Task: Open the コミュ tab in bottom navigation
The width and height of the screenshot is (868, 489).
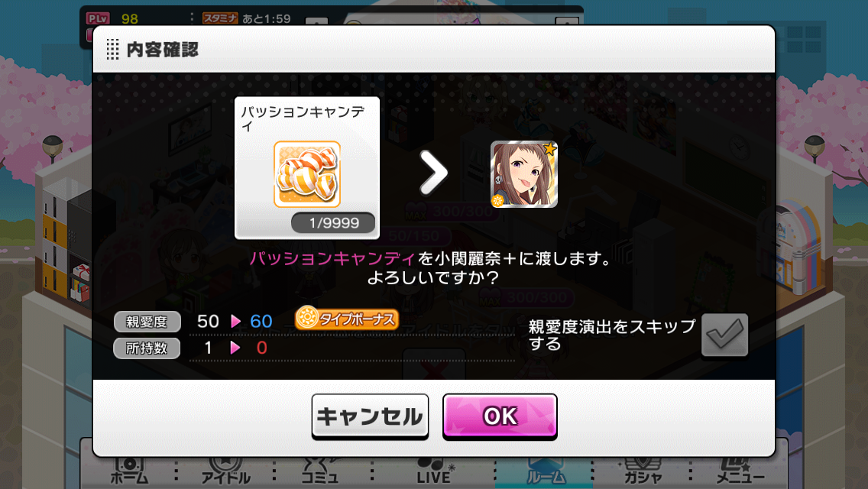Action: (319, 472)
